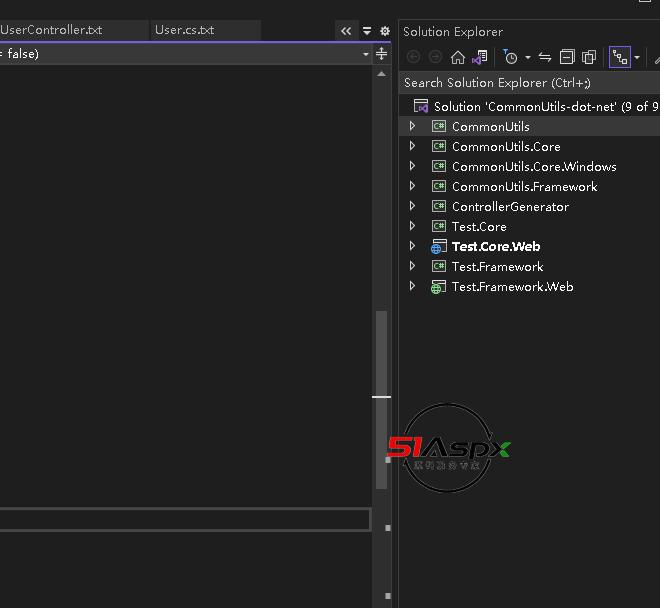Screen dimensions: 660x608
Task: Expand the CommonUtils.Core.Windows project
Action: pyautogui.click(x=412, y=166)
